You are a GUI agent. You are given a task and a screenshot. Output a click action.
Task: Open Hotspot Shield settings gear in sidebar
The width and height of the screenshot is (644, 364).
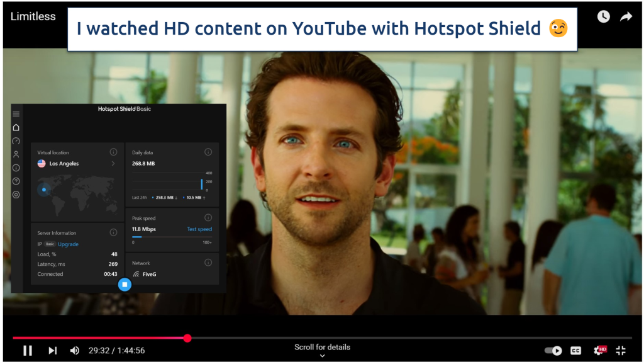(16, 195)
